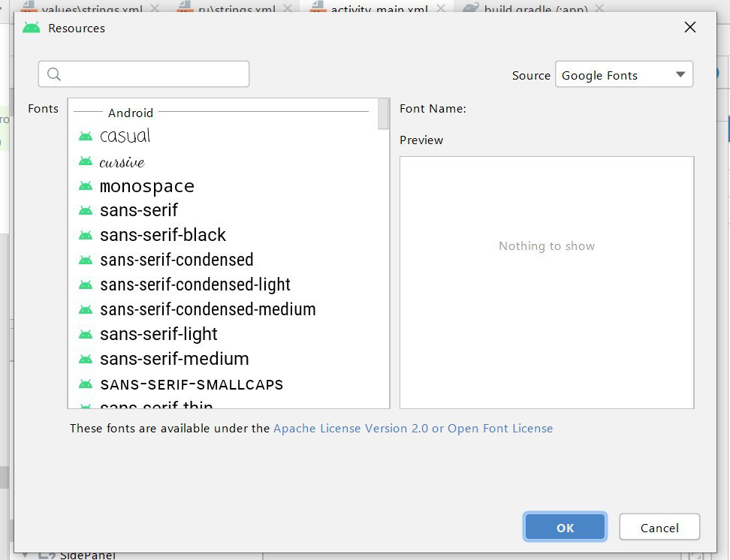Open the Source Google Fonts dropdown
The width and height of the screenshot is (730, 560).
pos(624,74)
